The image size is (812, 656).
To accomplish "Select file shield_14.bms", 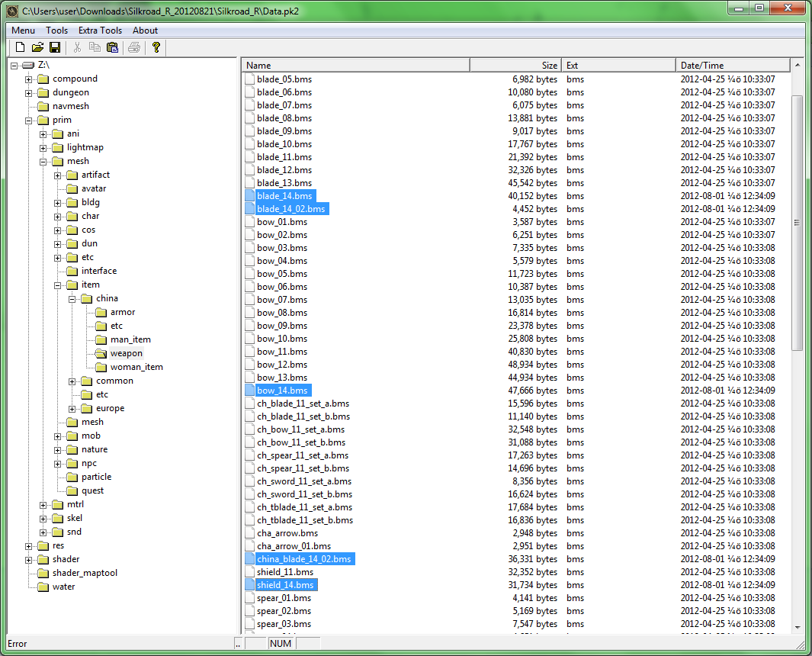I will tap(285, 585).
